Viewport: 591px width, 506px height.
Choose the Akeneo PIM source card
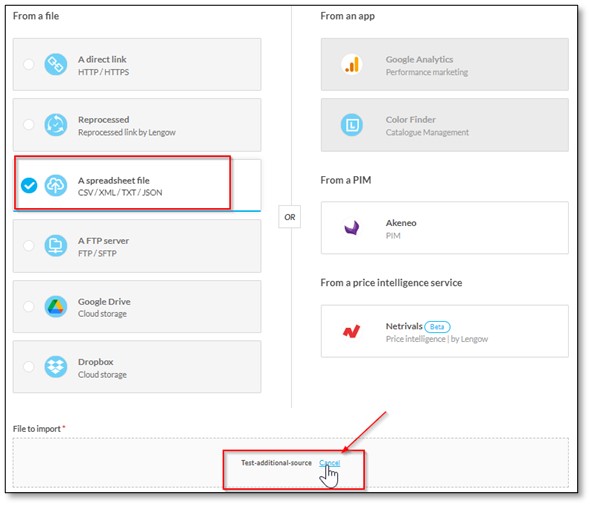[445, 228]
